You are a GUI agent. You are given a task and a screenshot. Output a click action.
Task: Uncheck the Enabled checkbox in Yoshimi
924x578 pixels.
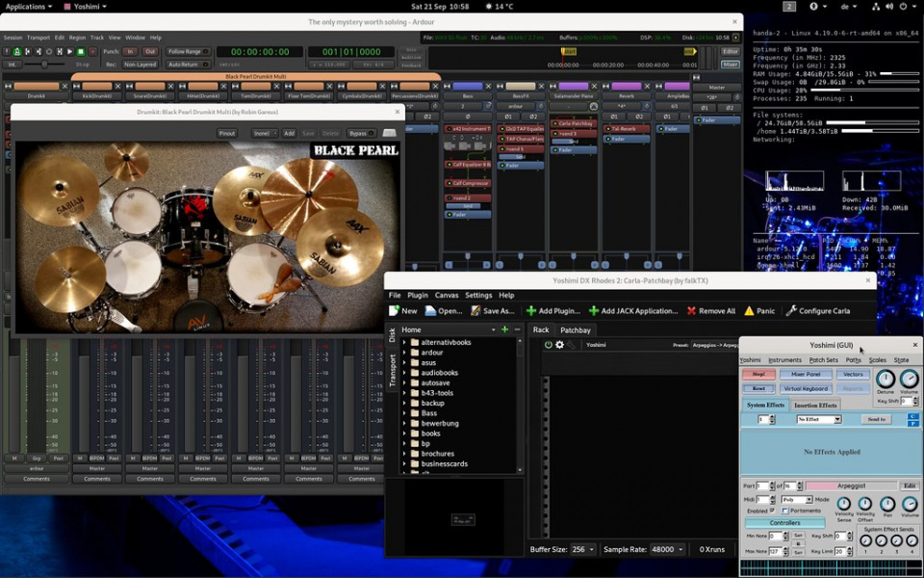pyautogui.click(x=772, y=511)
